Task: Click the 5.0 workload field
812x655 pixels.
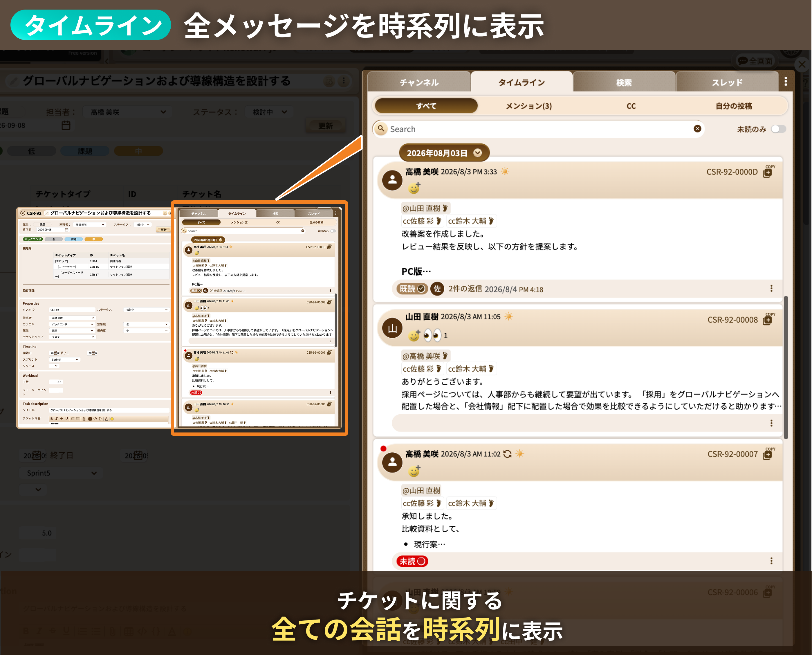Action: click(37, 533)
